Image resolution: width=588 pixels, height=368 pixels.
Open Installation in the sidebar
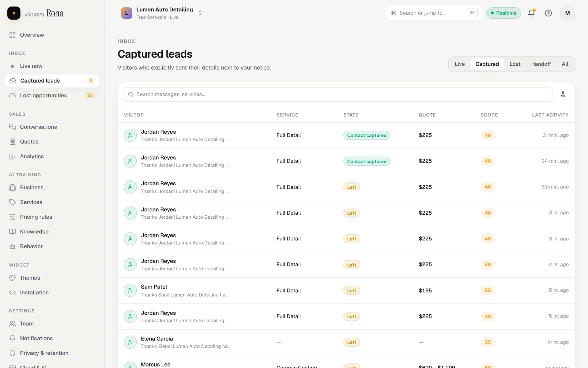[52, 293]
